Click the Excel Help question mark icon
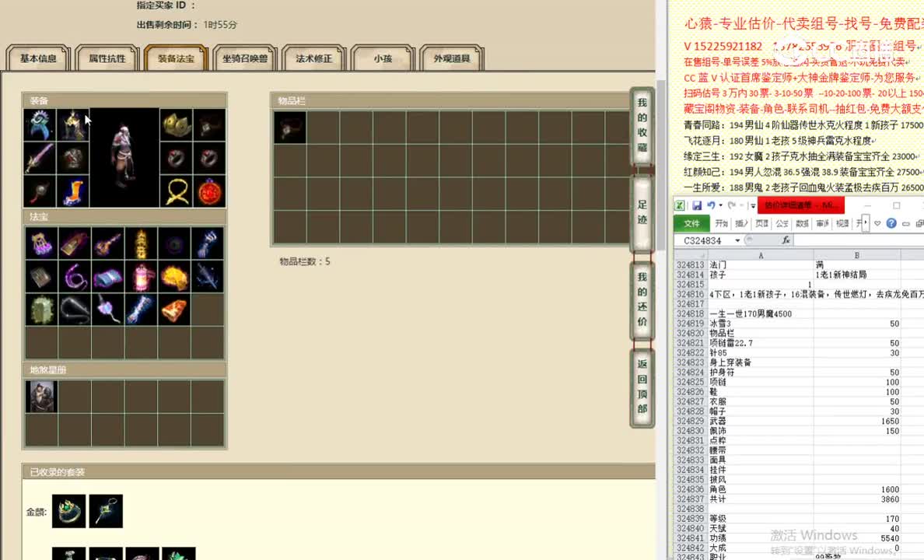The image size is (924, 560). tap(891, 224)
